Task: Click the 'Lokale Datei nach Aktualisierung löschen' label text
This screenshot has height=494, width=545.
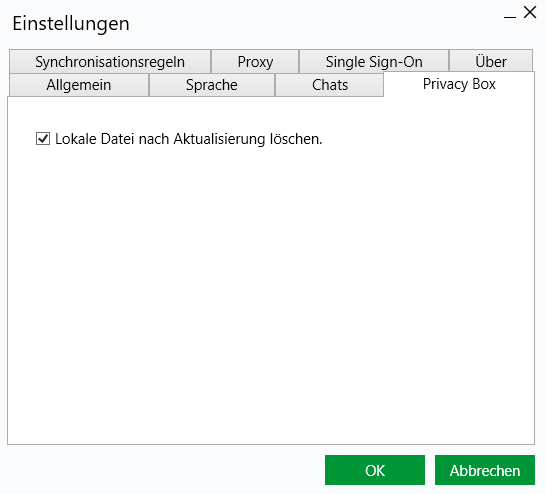Action: 189,139
